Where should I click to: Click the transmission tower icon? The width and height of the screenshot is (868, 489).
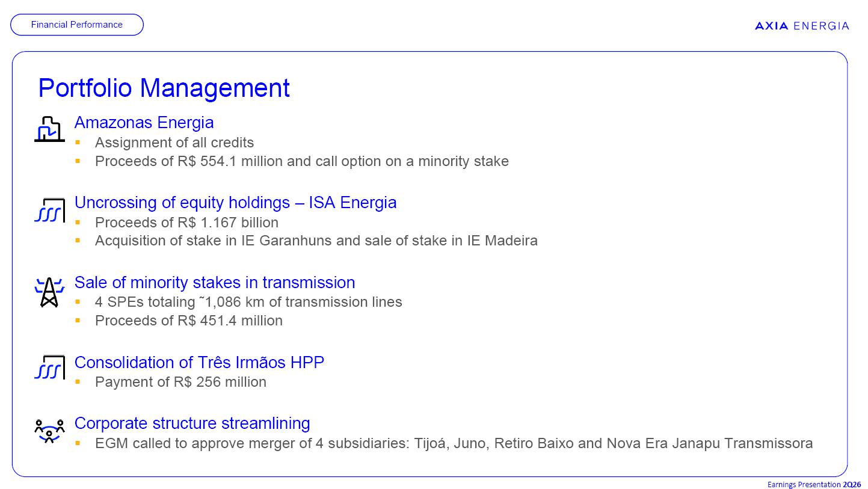coord(49,292)
